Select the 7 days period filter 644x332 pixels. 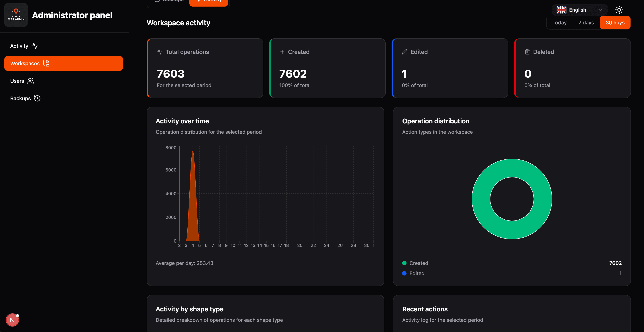[586, 23]
